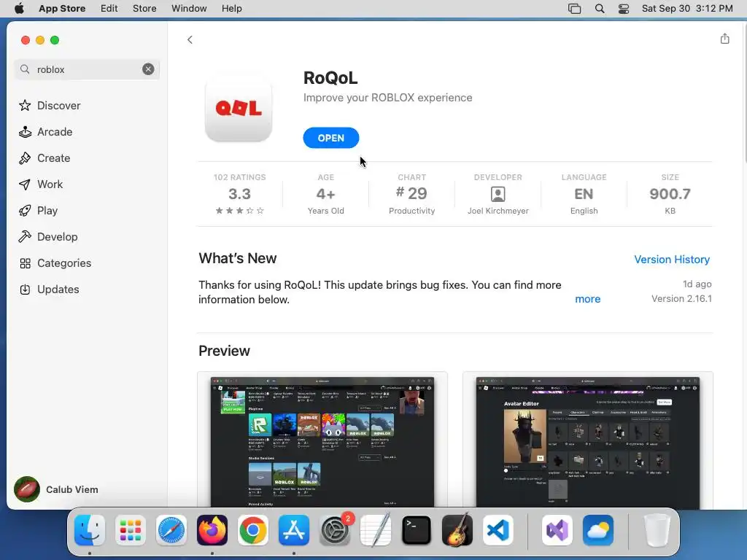
Task: Launch Terminal from the Dock
Action: pos(417,530)
